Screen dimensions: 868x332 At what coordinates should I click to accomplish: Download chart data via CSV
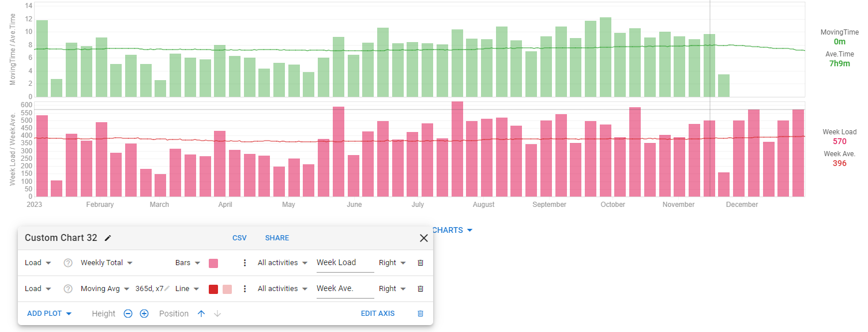(x=239, y=238)
